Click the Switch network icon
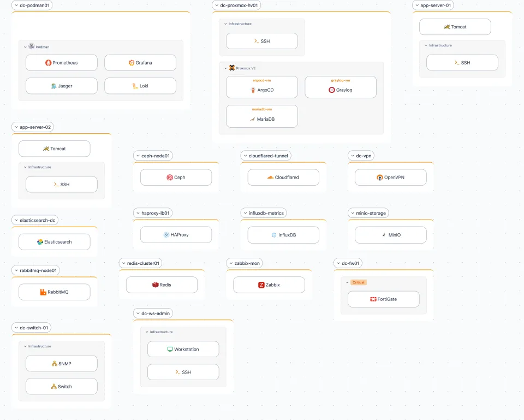The image size is (524, 420). pos(54,387)
